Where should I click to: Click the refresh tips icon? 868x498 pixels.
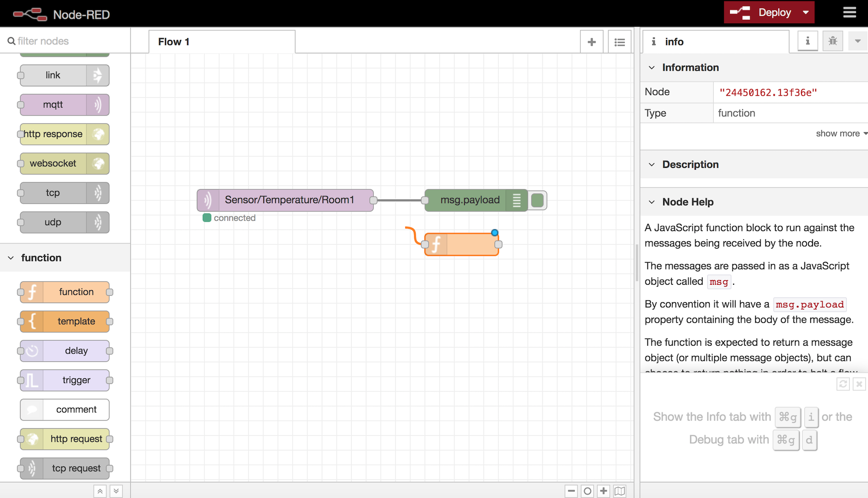pos(843,384)
